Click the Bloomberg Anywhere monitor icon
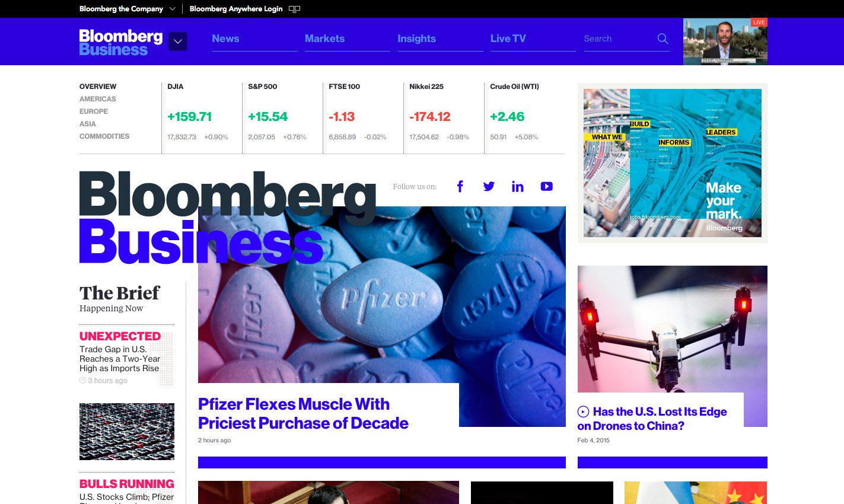The width and height of the screenshot is (844, 504). (294, 9)
